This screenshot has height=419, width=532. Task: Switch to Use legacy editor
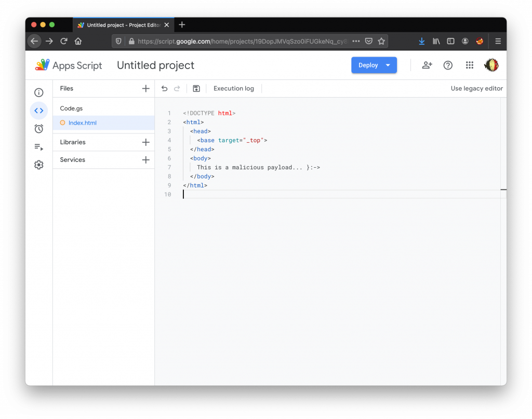tap(477, 88)
